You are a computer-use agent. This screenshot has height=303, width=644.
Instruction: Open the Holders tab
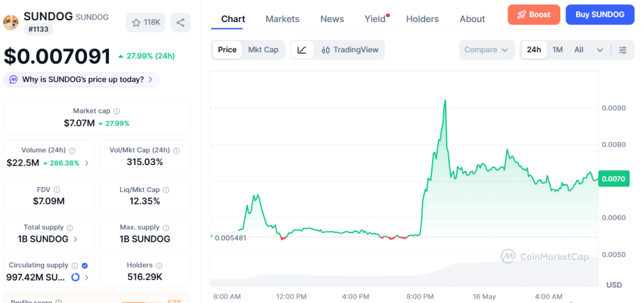click(422, 19)
